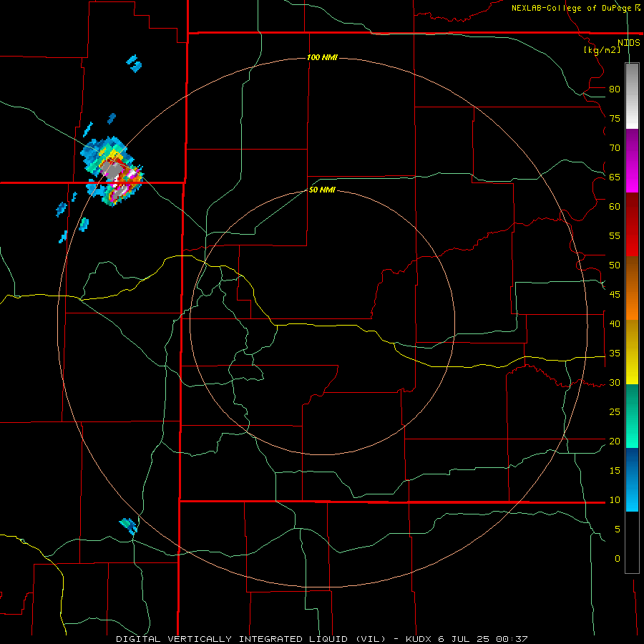This screenshot has width=644, height=644.
Task: Click the 45 value on the color scale
Action: 615,295
